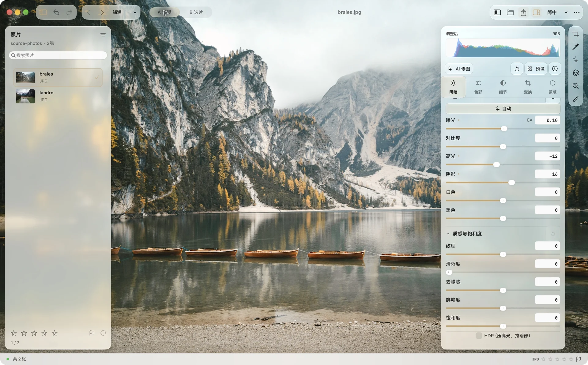Go to previous photo arrow
The width and height of the screenshot is (588, 365).
click(x=89, y=12)
